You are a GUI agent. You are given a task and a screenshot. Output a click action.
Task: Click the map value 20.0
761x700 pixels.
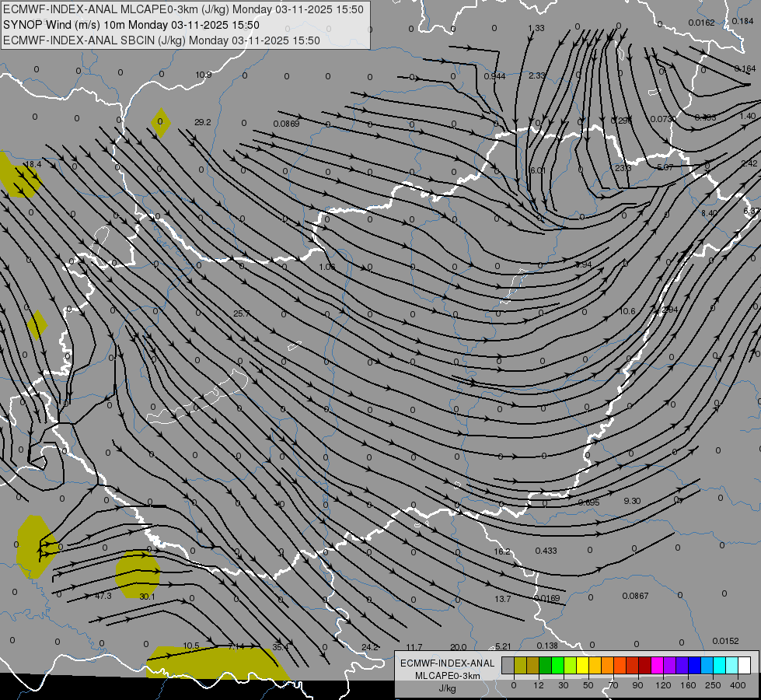coord(458,647)
